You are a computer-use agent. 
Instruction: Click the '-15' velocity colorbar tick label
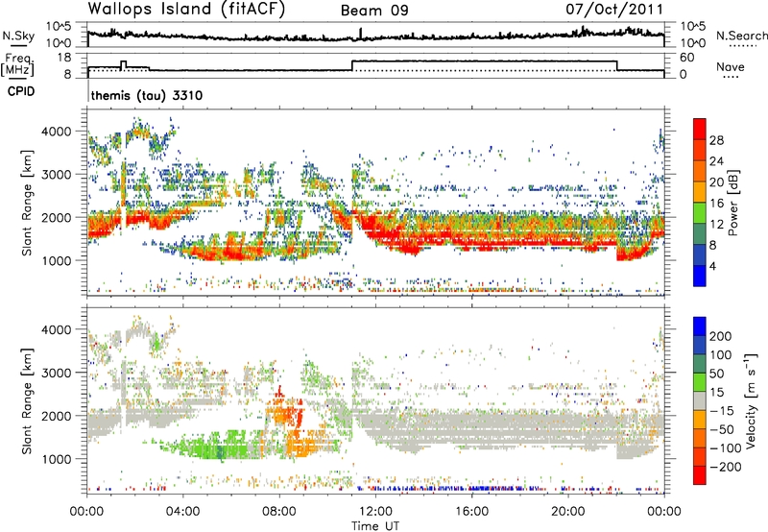721,411
